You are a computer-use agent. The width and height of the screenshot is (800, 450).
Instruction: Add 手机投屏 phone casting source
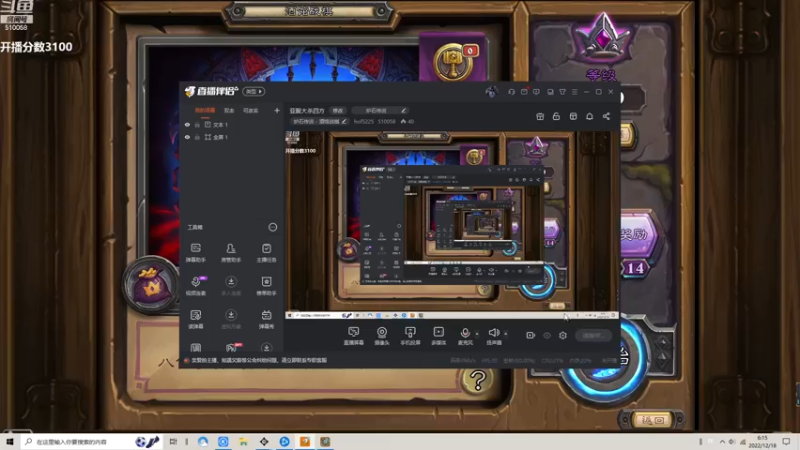[x=410, y=336]
